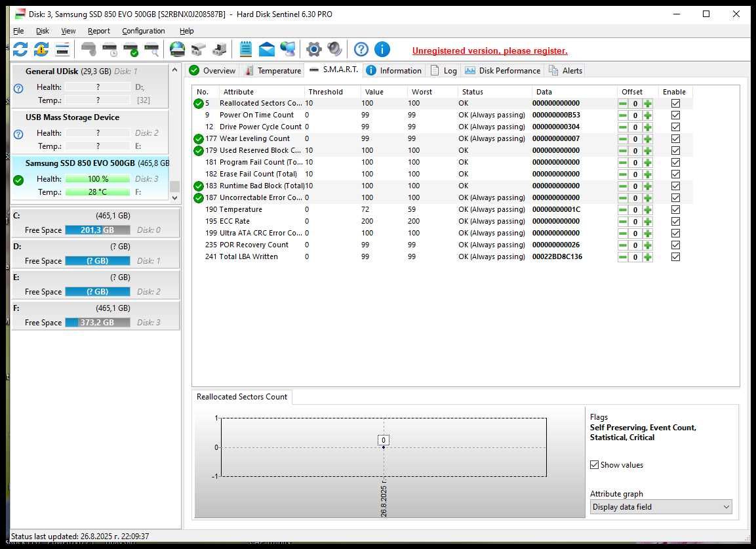Screen dimensions: 756x549
Task: Toggle Enable checkbox for Wear Leveling Count
Action: (x=675, y=139)
